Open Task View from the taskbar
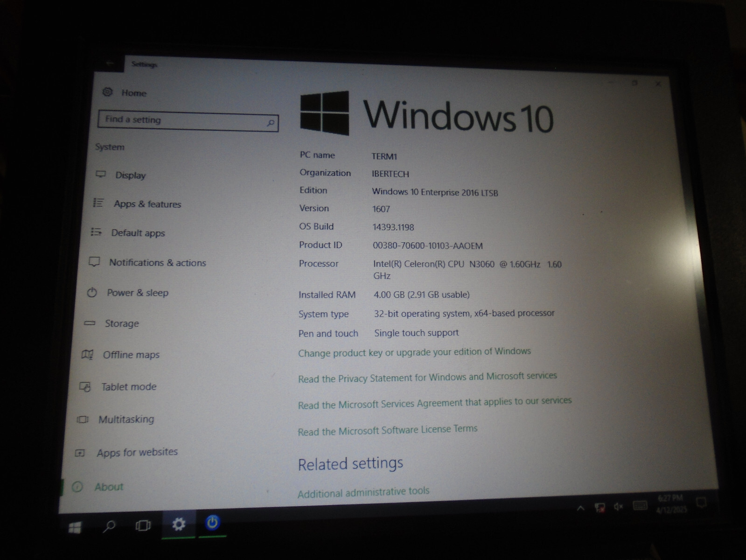The height and width of the screenshot is (560, 746). (143, 525)
